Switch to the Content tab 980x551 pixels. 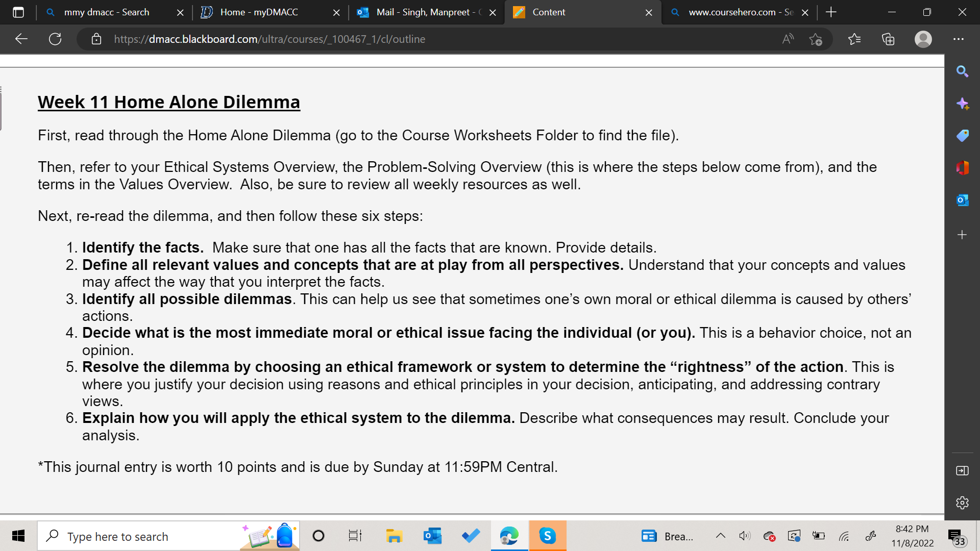pos(550,12)
